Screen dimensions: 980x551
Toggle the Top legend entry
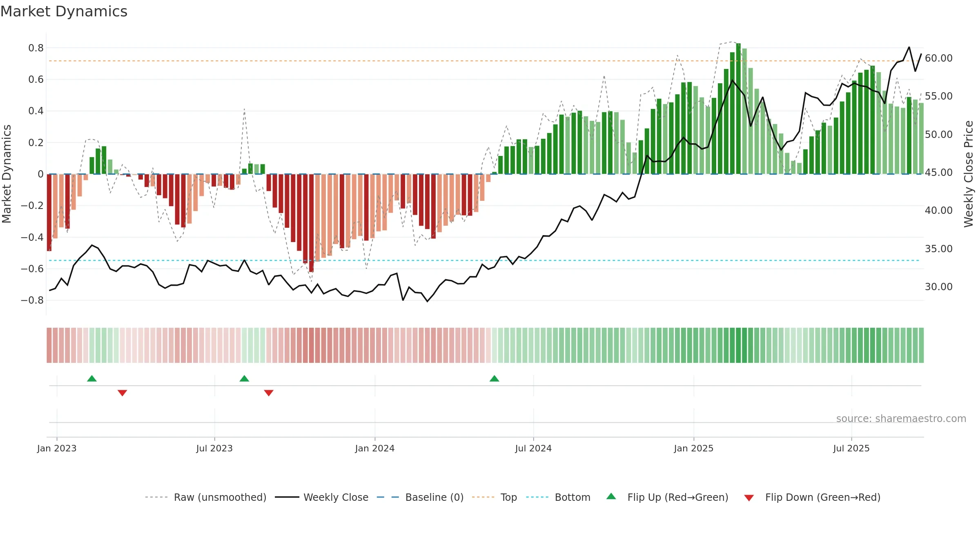494,497
